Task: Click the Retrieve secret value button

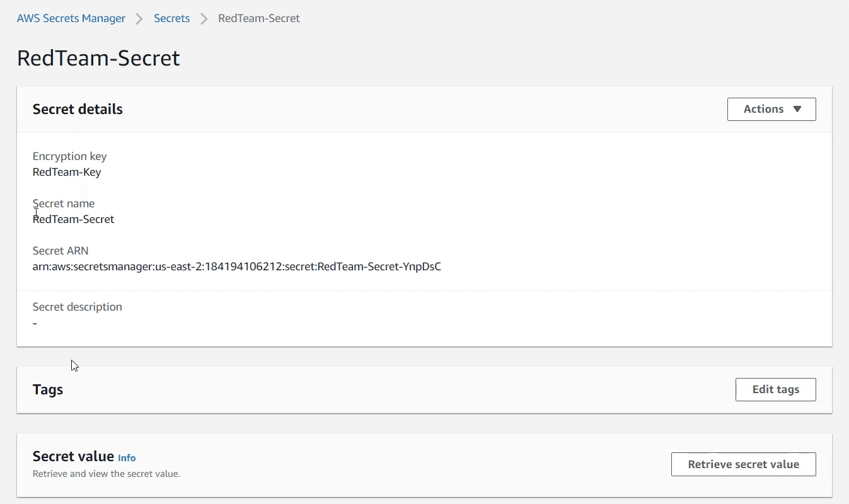Action: [x=743, y=464]
